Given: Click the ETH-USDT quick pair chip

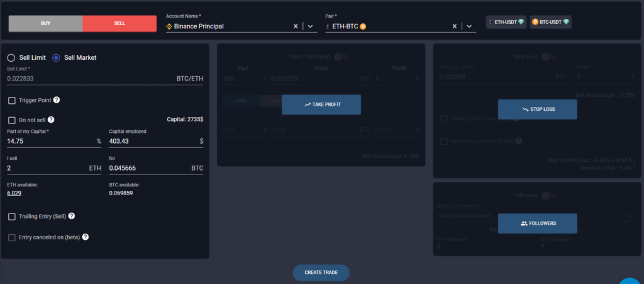Looking at the screenshot, I should click(x=506, y=22).
